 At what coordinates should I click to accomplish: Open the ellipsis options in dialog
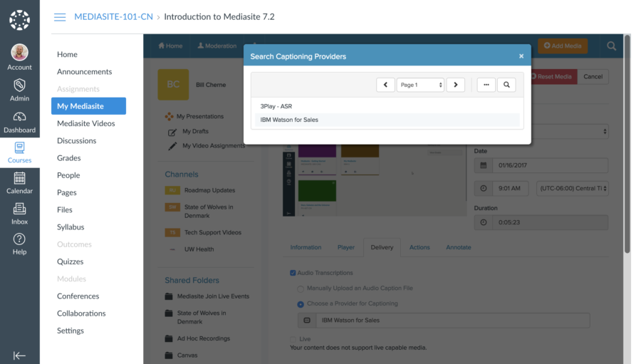pos(486,85)
